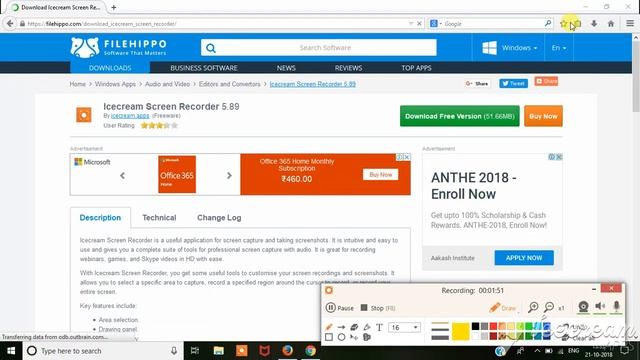Screen dimensions: 640x360
Task: Open the Firefox hamburger menu
Action: 630,24
